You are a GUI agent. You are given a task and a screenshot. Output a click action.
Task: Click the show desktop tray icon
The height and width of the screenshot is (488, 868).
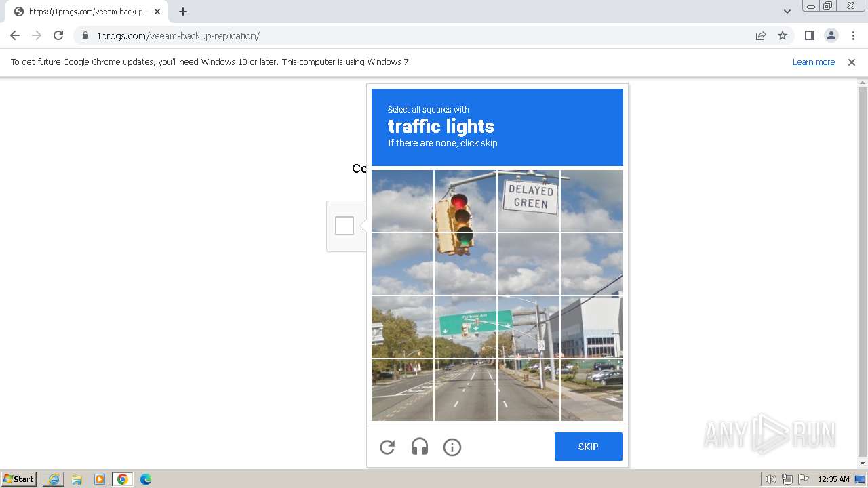coord(860,479)
